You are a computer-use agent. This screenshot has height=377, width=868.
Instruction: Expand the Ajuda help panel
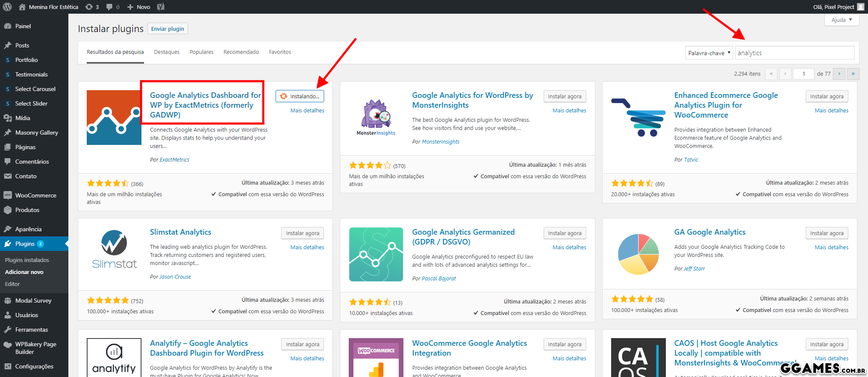coord(841,20)
